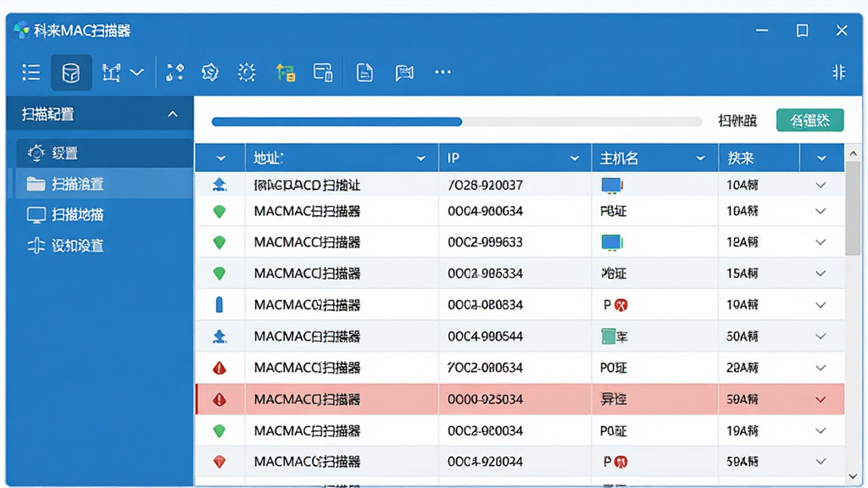The width and height of the screenshot is (868, 488).
Task: Select the IP cell "00C4-990544"
Action: click(486, 336)
